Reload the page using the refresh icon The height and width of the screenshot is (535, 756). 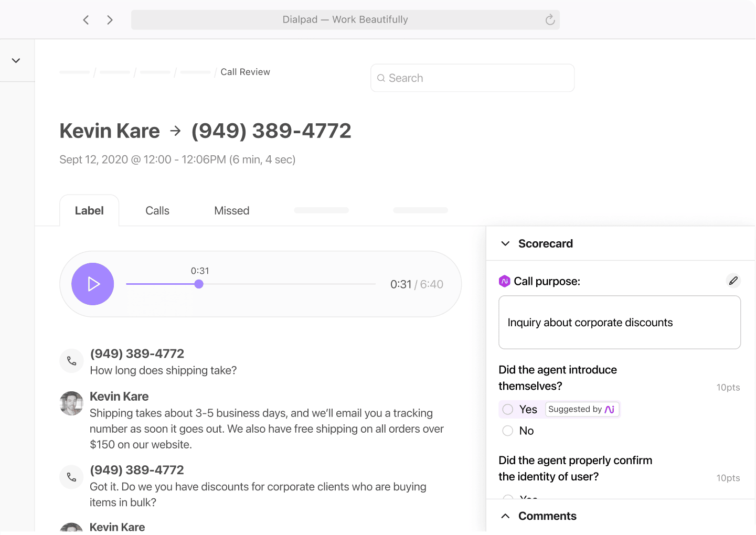coord(549,19)
